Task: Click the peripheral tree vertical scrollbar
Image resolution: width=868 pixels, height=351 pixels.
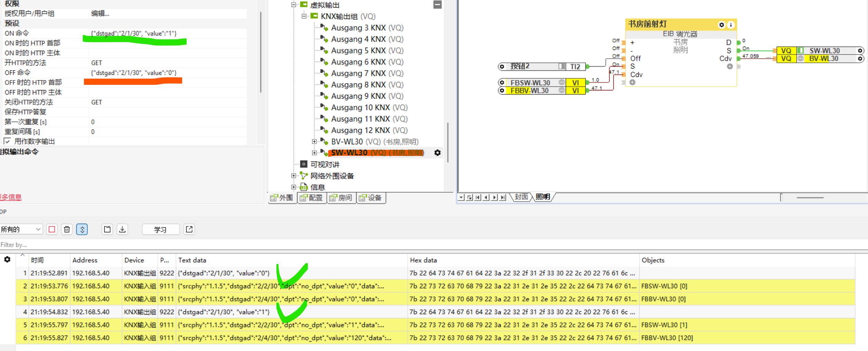Action: 448,142
